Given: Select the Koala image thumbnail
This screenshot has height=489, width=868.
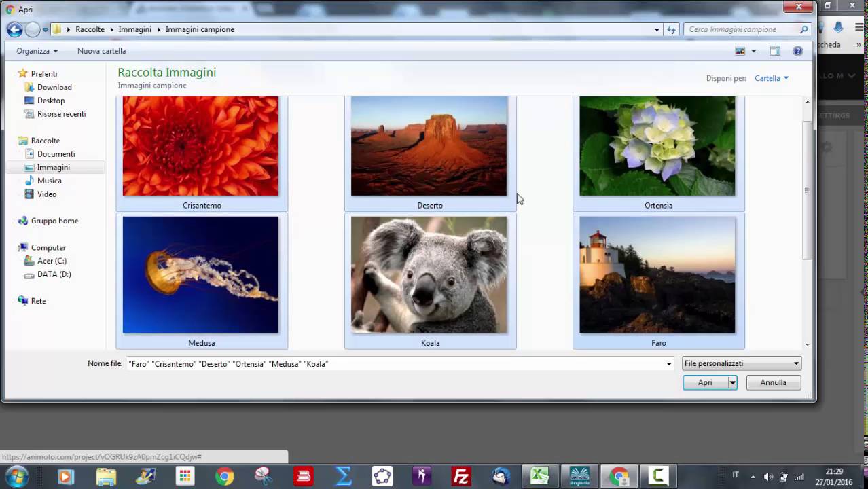Looking at the screenshot, I should coord(429,275).
